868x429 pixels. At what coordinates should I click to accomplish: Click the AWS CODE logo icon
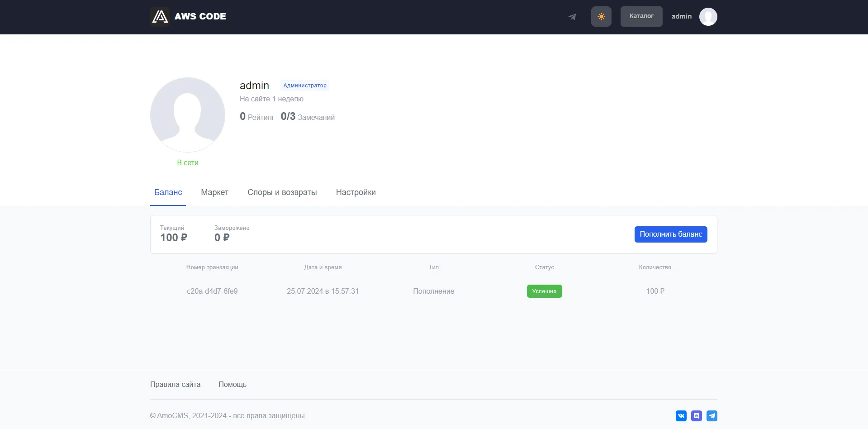pos(160,17)
